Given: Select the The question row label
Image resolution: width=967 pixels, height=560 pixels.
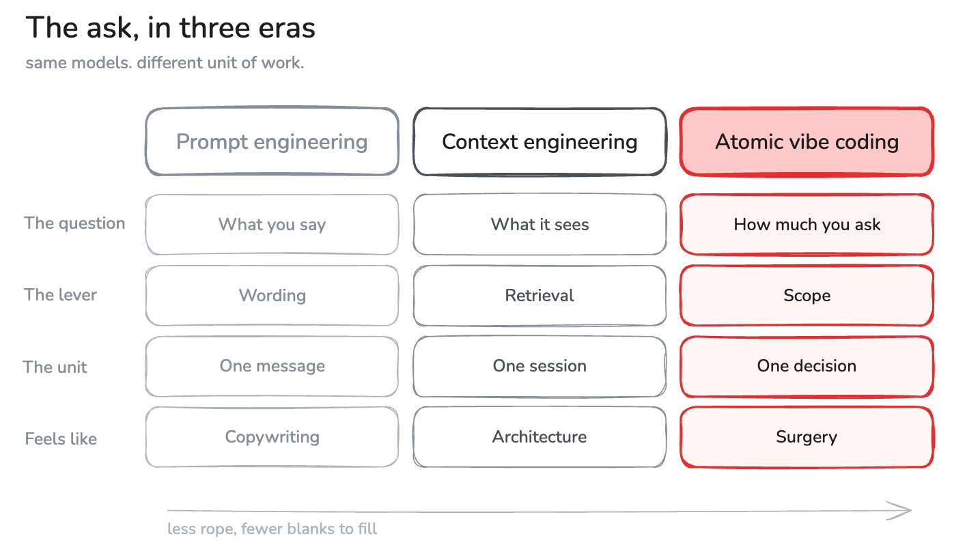Looking at the screenshot, I should tap(75, 223).
